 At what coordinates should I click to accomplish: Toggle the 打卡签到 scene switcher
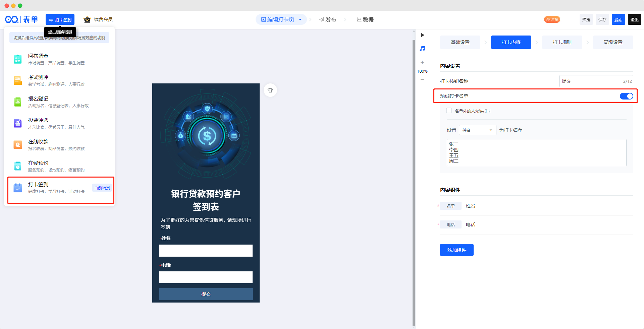click(x=60, y=20)
